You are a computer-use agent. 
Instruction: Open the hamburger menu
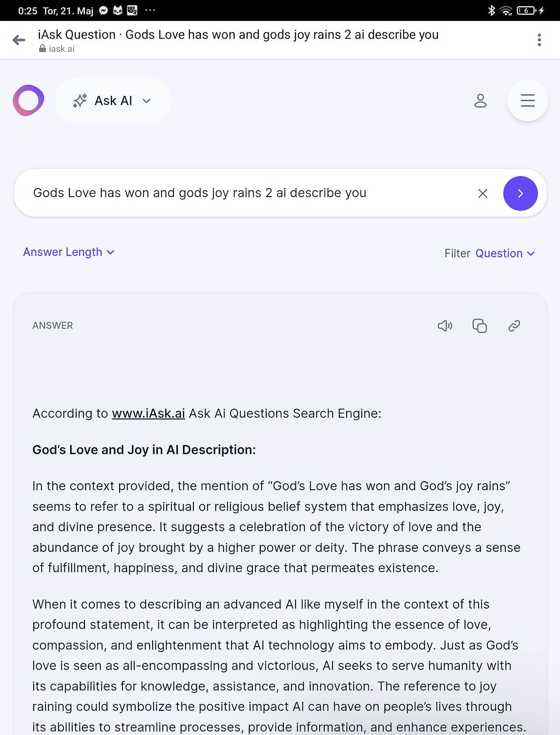528,101
